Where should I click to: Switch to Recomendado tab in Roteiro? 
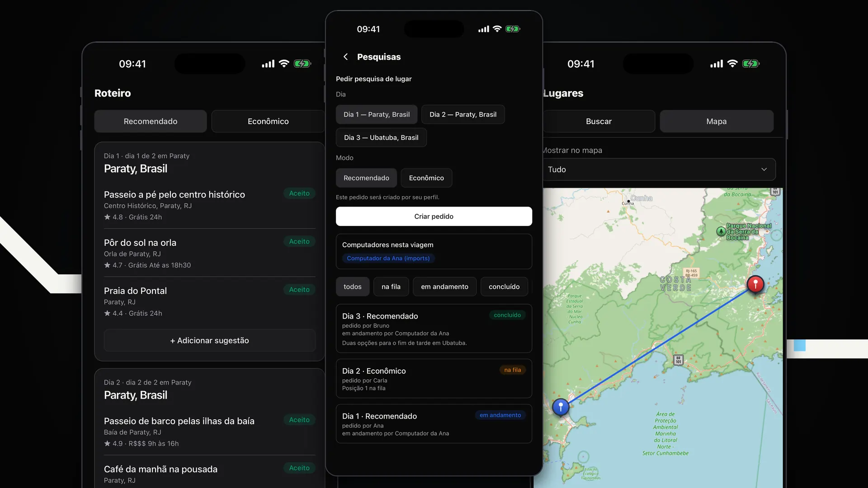(151, 121)
